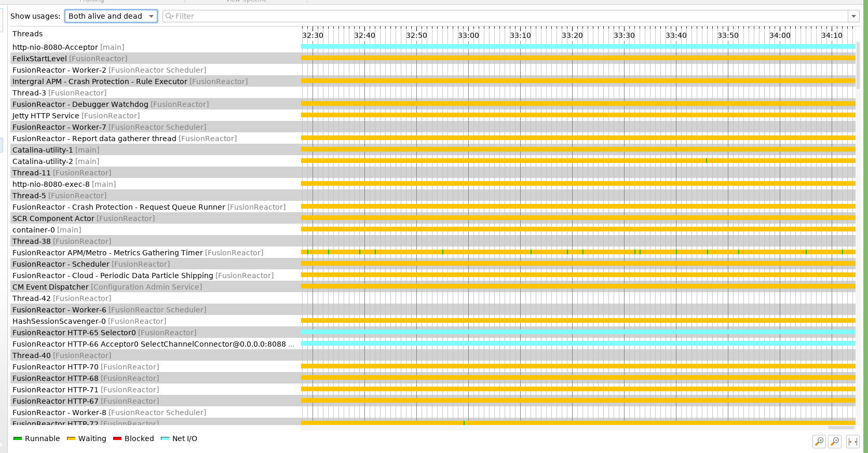The image size is (868, 453).
Task: Click the Net I/O legend label
Action: (185, 438)
